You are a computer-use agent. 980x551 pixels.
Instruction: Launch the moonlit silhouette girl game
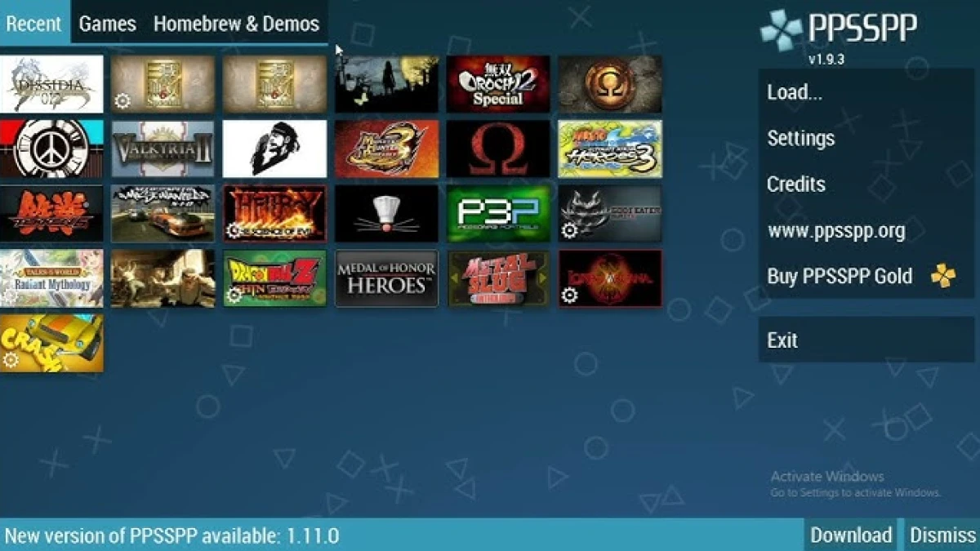(387, 84)
